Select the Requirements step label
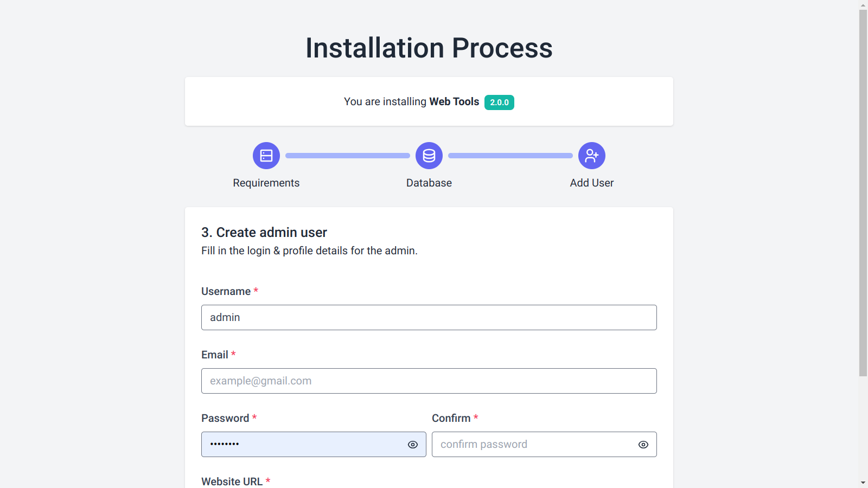This screenshot has width=868, height=488. pyautogui.click(x=266, y=183)
